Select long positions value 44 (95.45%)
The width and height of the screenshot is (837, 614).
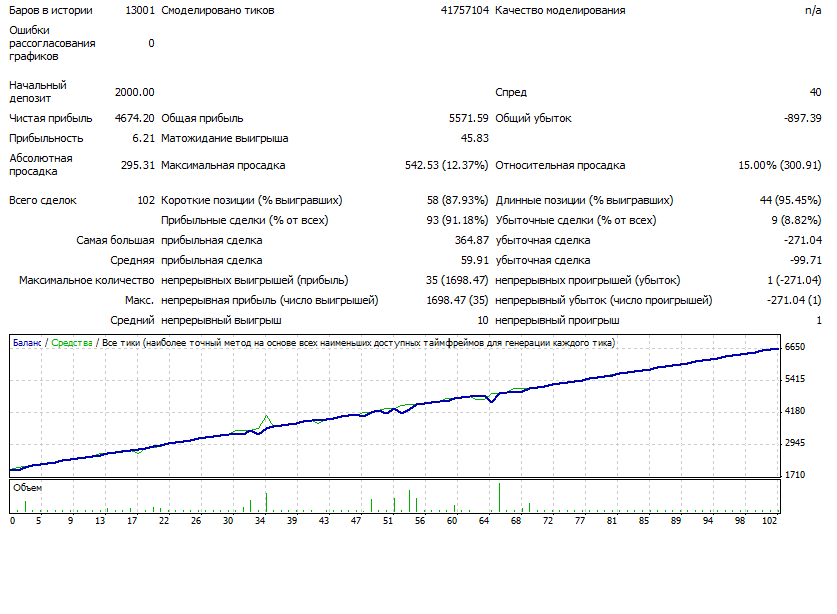(791, 200)
